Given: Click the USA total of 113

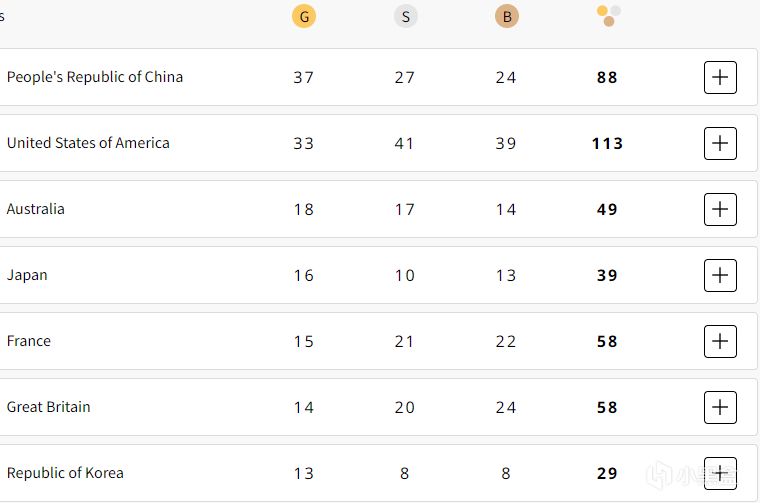Looking at the screenshot, I should tap(607, 143).
